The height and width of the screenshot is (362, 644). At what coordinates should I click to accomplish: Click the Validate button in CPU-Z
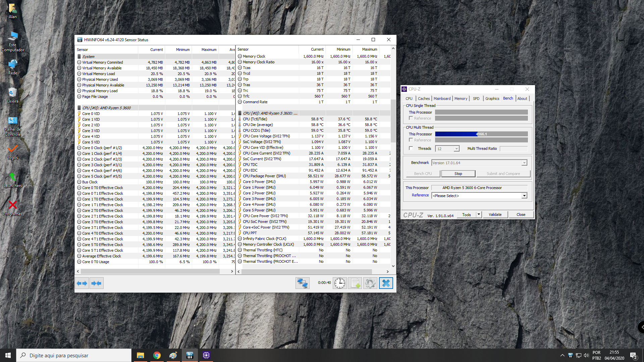495,215
